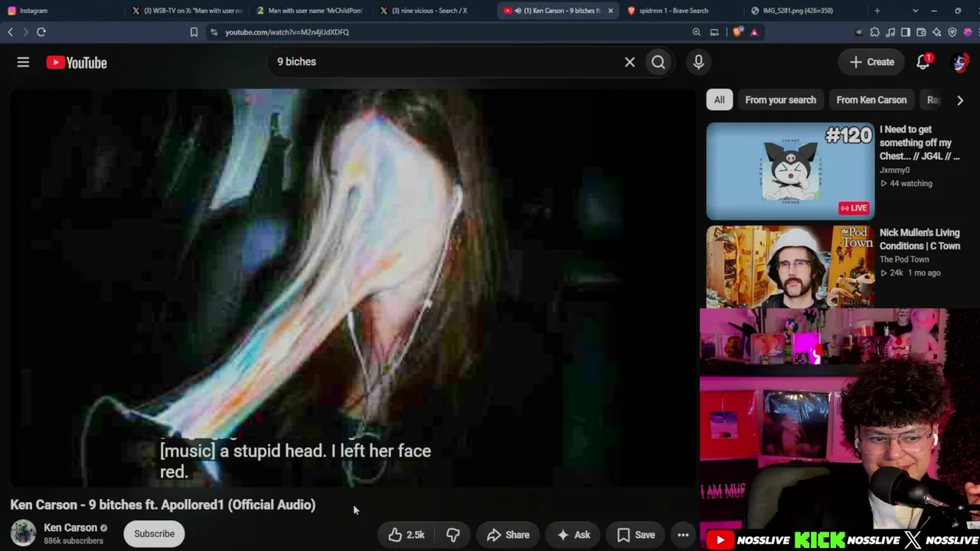Go forward in the browser
The image size is (980, 551).
tap(25, 32)
